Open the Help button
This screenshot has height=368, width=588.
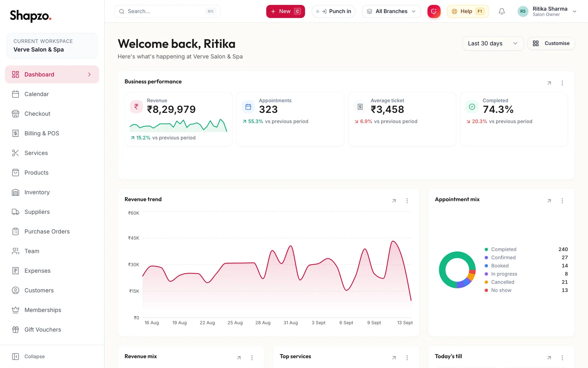coord(468,11)
